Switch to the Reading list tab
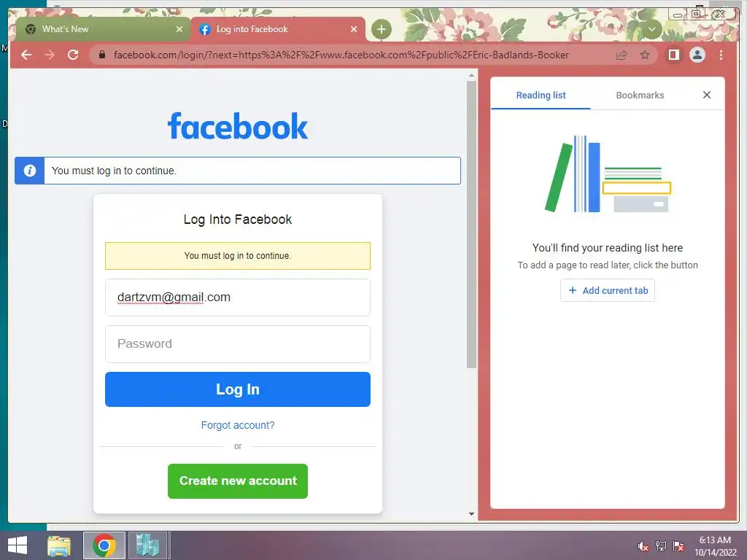 (541, 96)
